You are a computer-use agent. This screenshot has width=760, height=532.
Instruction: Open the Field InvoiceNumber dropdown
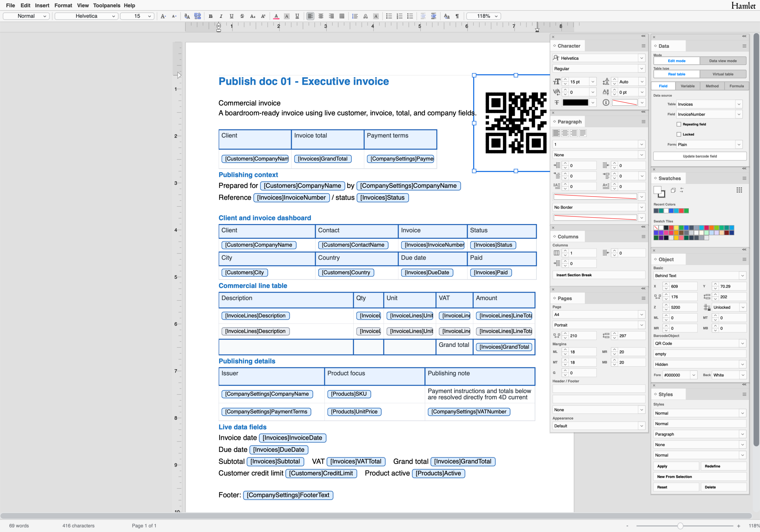pyautogui.click(x=709, y=115)
